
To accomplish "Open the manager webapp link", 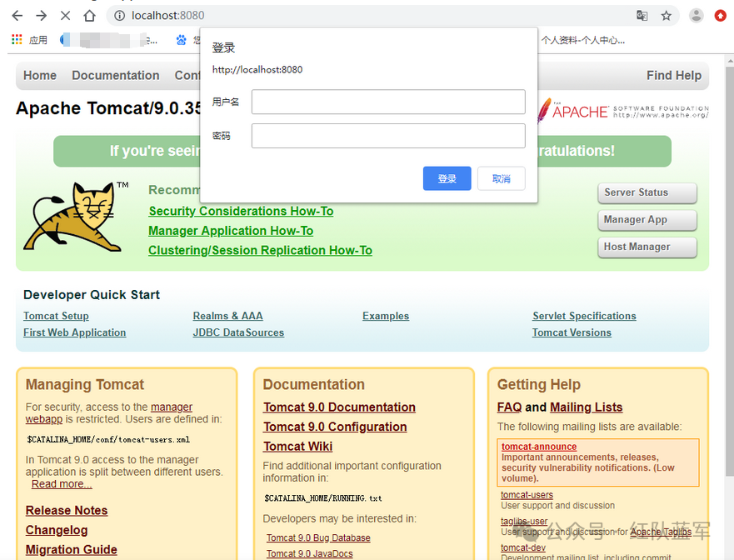I will 172,407.
